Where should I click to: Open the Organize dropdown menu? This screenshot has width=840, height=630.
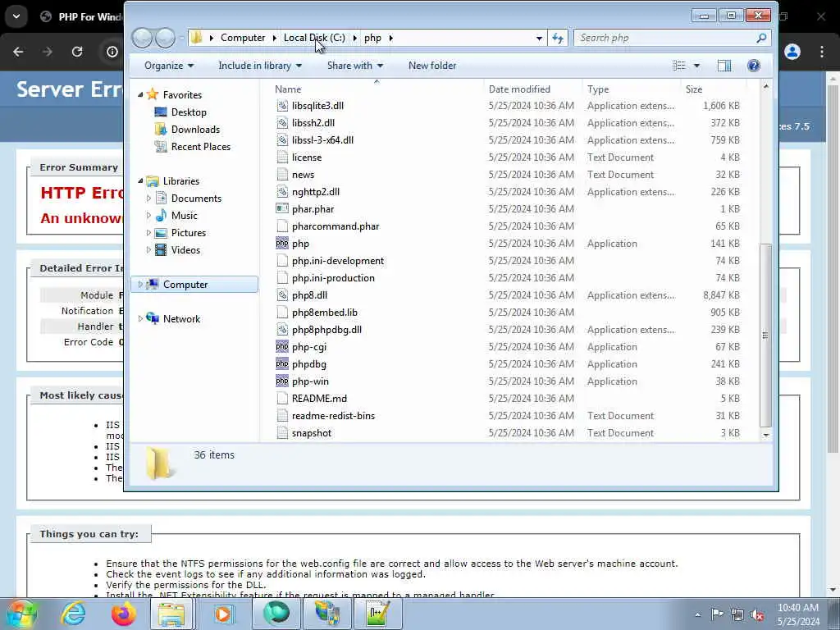[x=169, y=66]
